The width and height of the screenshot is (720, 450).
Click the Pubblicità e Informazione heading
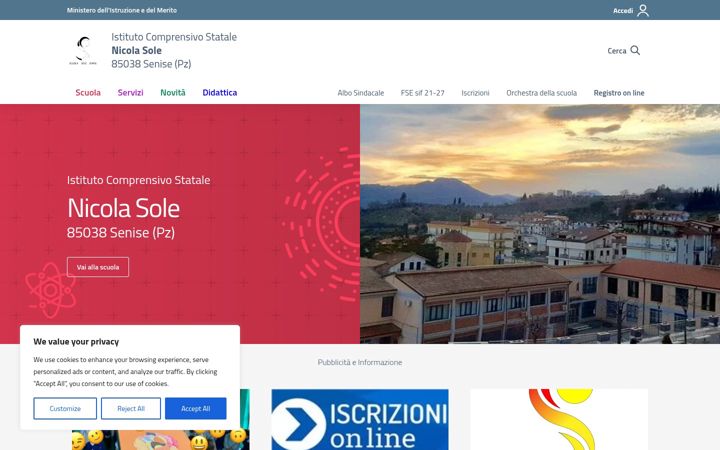click(x=360, y=362)
